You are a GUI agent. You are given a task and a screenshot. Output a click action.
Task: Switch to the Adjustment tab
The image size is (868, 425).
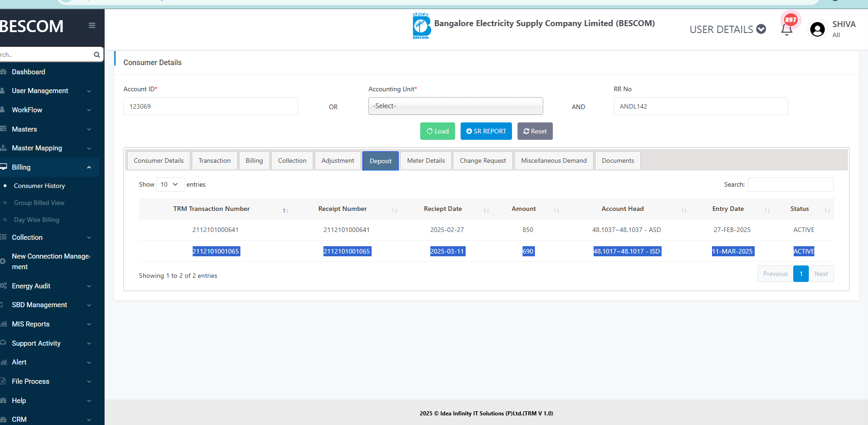coord(338,160)
